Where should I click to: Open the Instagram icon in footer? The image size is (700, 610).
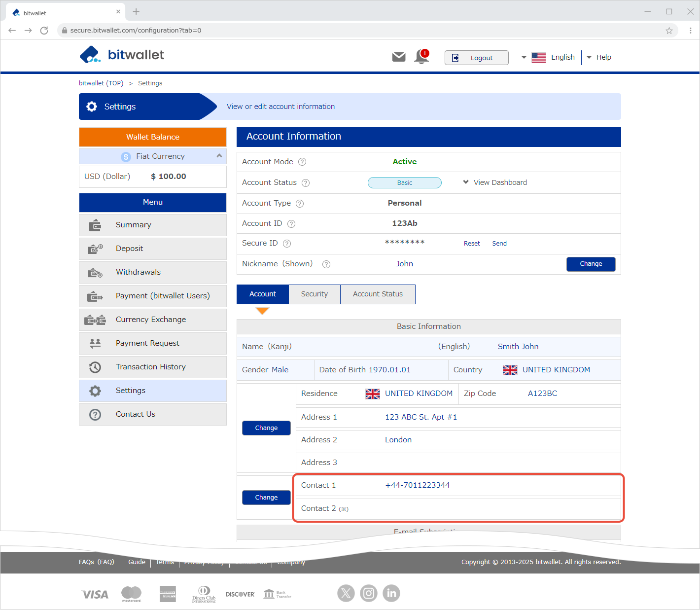[x=369, y=593]
